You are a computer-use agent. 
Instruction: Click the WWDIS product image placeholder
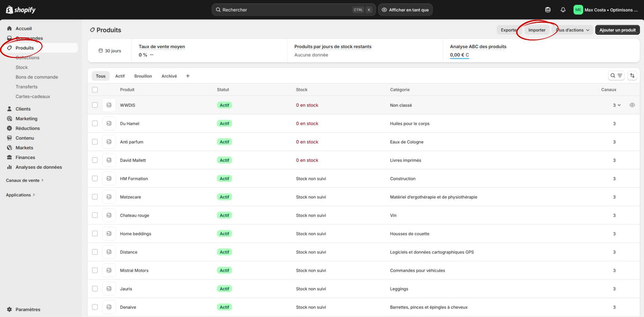point(109,105)
